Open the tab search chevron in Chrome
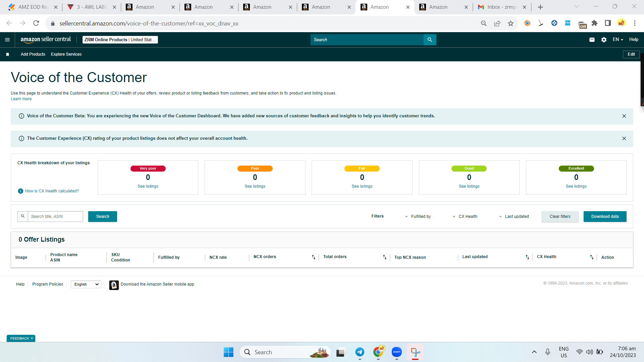The height and width of the screenshot is (362, 644). coord(577,6)
